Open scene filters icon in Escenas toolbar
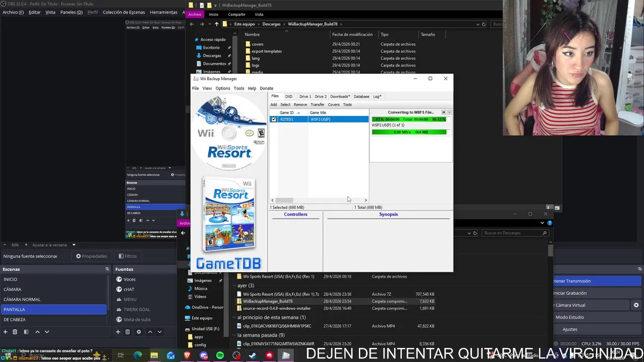Viewport: 644px width, 362px height. click(26, 332)
